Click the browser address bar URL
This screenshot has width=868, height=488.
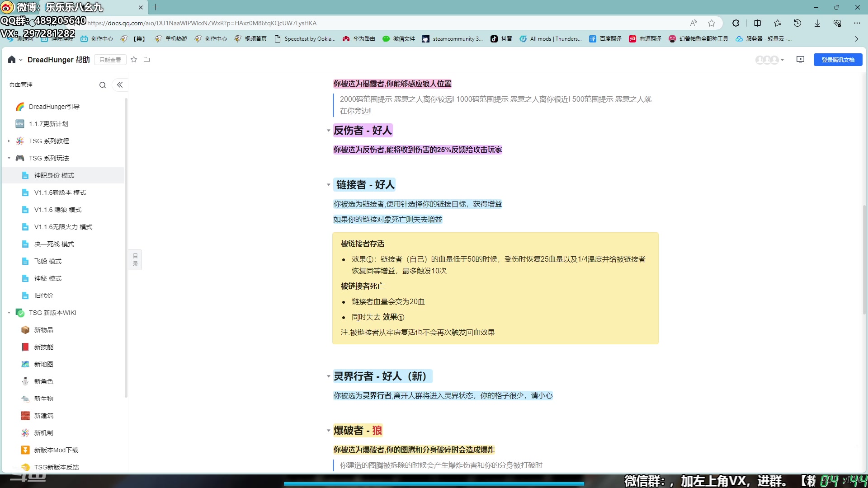click(202, 23)
